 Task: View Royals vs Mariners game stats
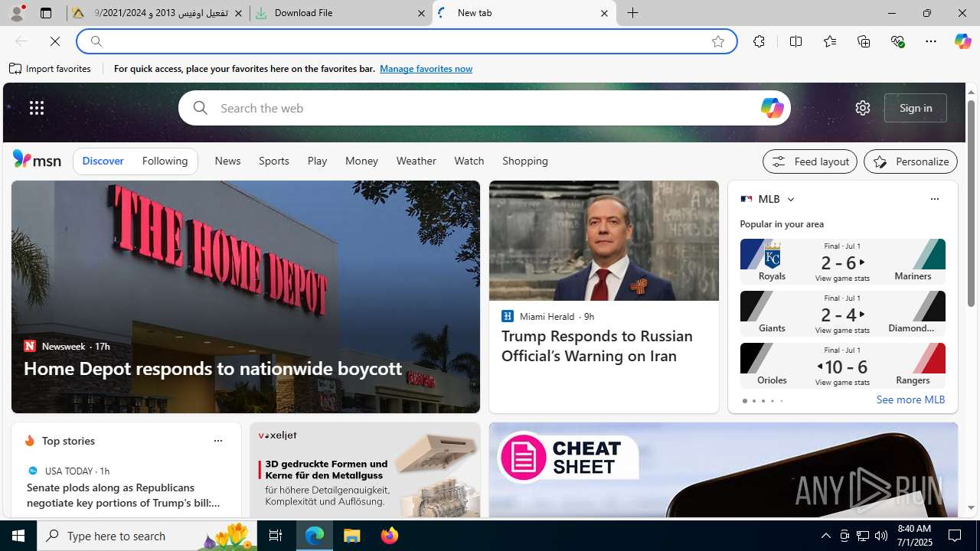coord(842,262)
